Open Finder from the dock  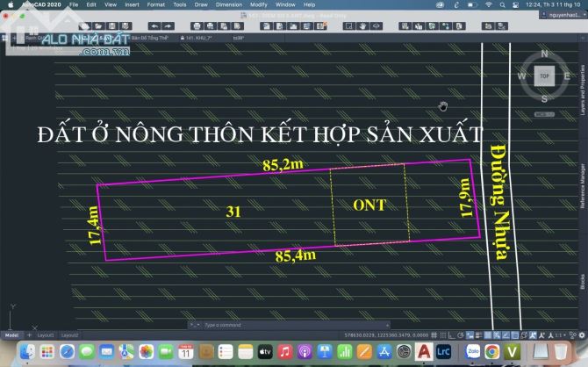pyautogui.click(x=28, y=352)
